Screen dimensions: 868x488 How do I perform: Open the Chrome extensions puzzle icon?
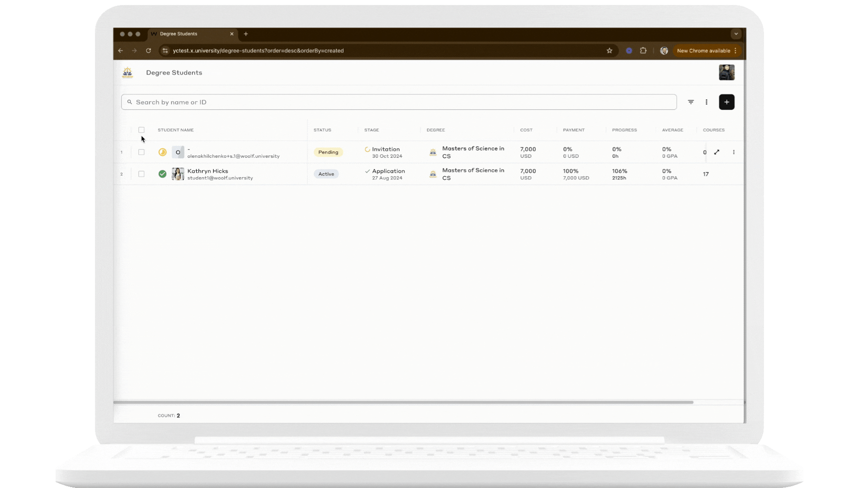pos(643,51)
